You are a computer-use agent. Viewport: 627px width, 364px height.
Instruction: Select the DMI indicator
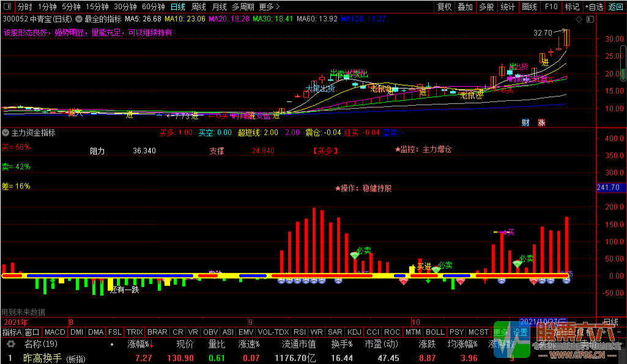coord(77,332)
